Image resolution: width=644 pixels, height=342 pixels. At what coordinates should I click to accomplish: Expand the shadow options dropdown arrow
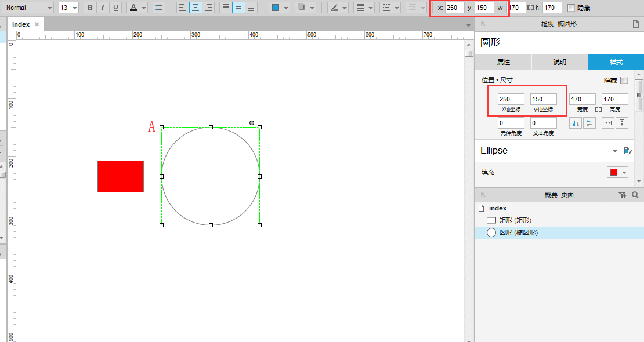pos(312,8)
